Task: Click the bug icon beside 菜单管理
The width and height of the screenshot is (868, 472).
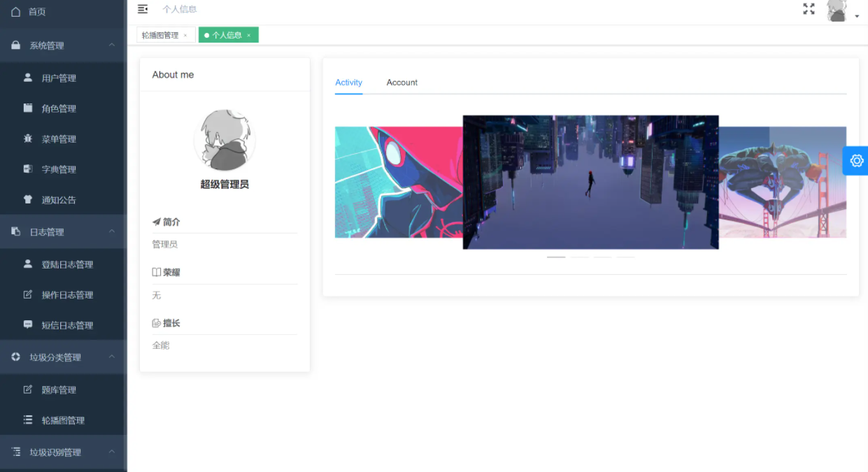Action: point(28,138)
